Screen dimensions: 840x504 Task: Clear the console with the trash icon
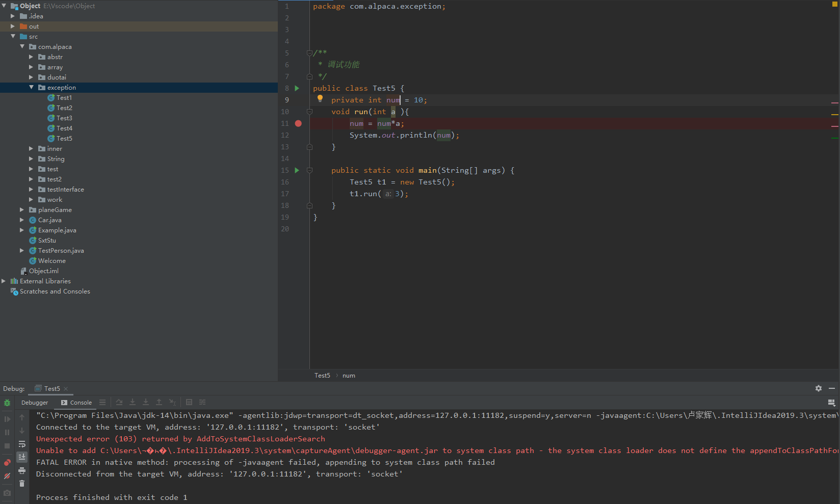pyautogui.click(x=22, y=483)
